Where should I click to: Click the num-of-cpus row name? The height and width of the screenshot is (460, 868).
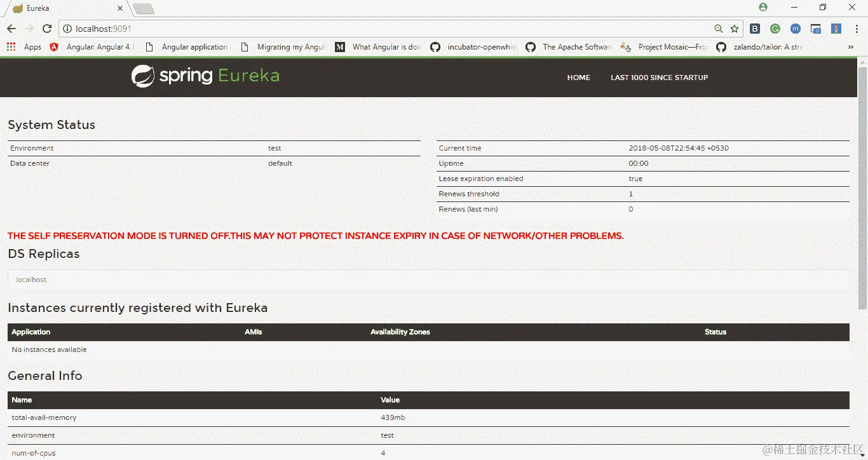tap(34, 453)
